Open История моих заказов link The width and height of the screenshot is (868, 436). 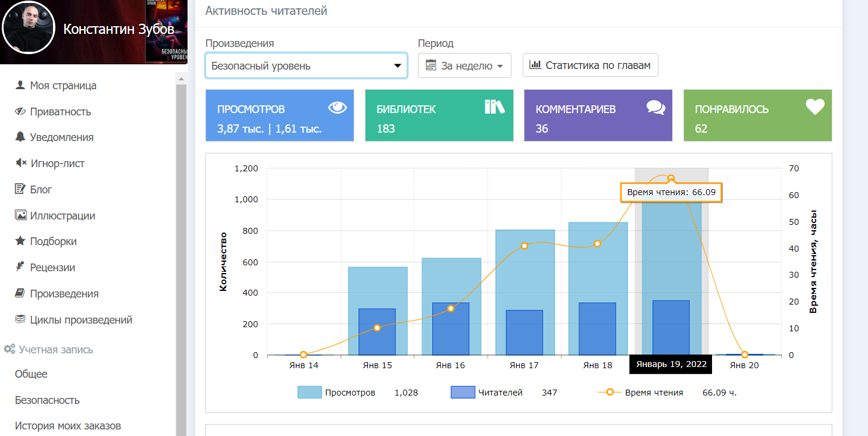pos(68,426)
